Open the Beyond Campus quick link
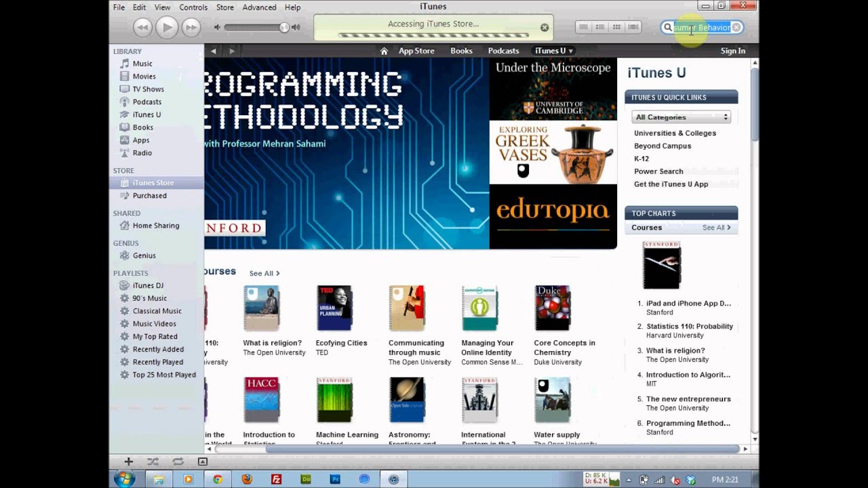 click(x=663, y=146)
